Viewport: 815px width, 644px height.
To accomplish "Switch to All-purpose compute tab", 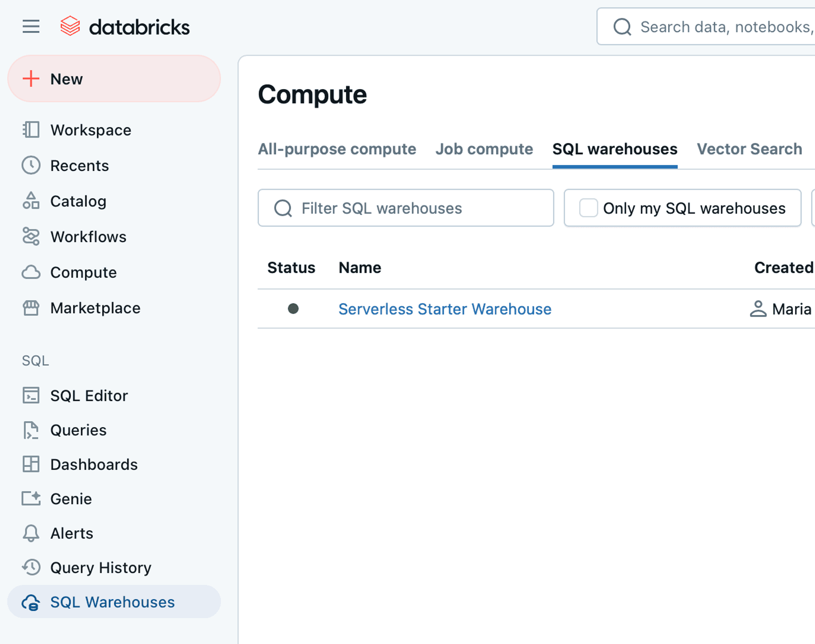I will pos(337,149).
